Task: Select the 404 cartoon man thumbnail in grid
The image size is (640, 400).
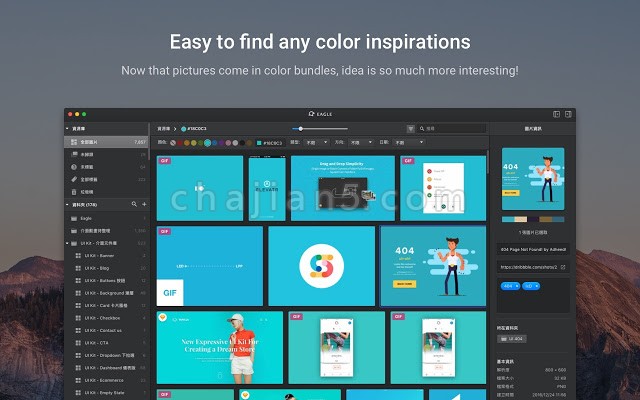Action: [433, 266]
